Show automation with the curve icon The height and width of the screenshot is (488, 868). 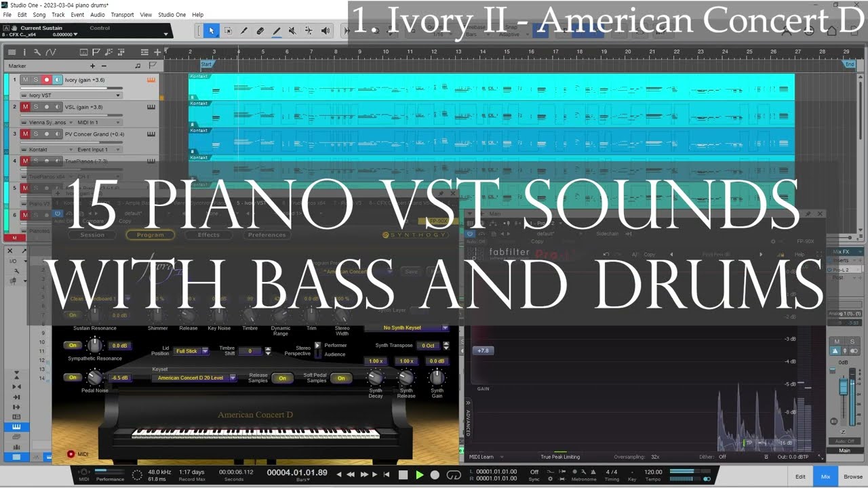51,52
